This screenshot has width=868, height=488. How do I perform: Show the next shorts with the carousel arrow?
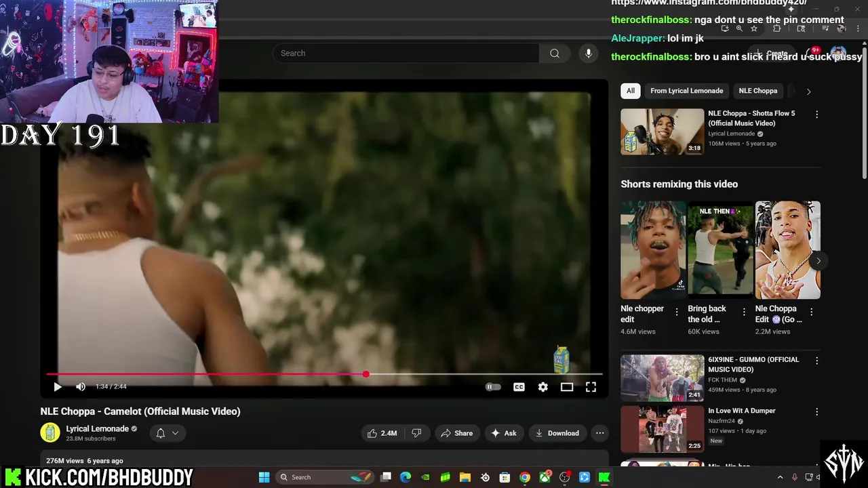click(818, 260)
